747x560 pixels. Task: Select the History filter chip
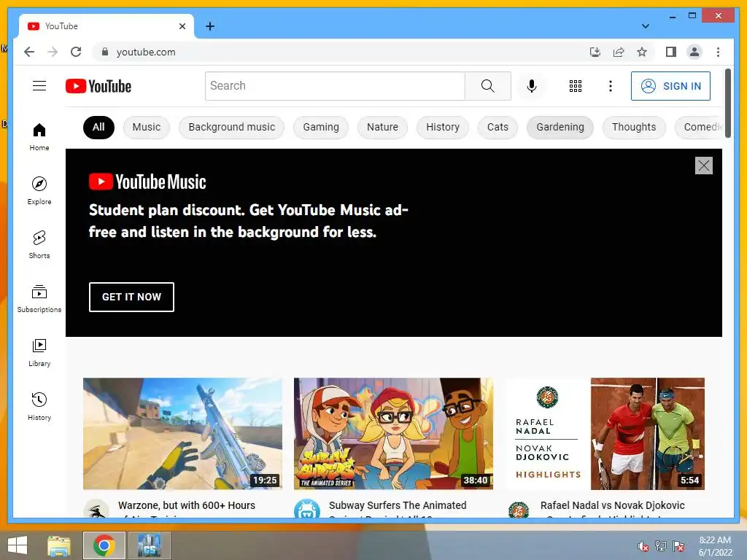pyautogui.click(x=443, y=127)
